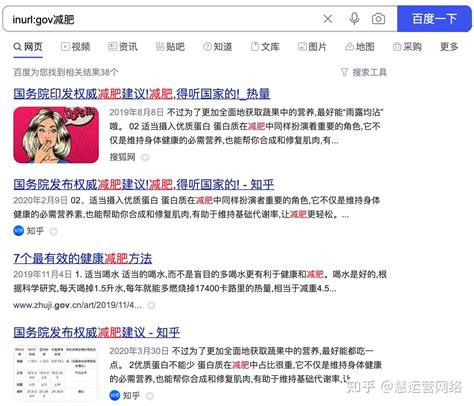Click the badge icon next to www.zhuji.gov.cn

[x=151, y=305]
